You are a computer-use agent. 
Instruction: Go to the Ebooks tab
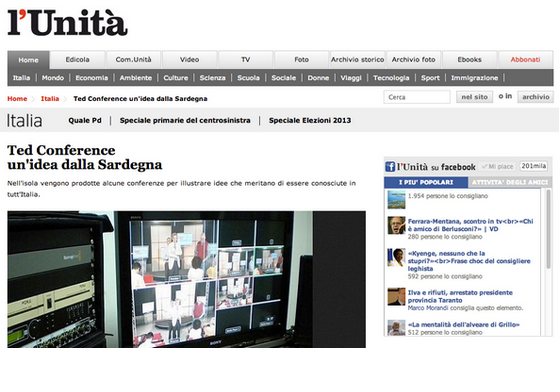coord(470,60)
